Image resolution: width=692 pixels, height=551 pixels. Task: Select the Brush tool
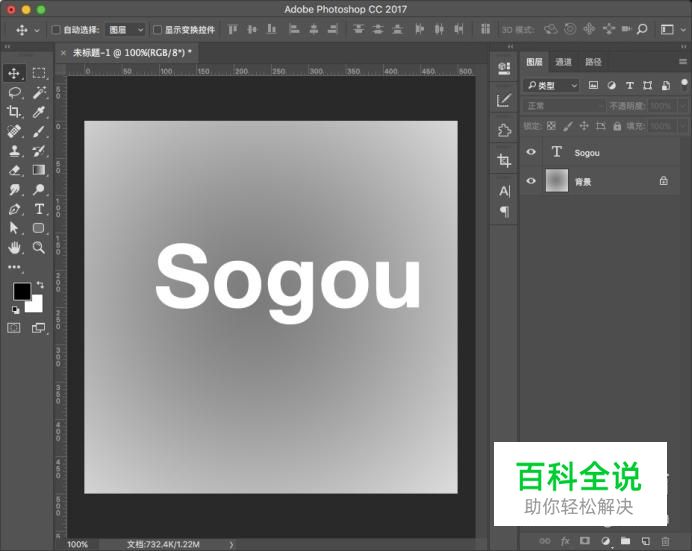(39, 131)
